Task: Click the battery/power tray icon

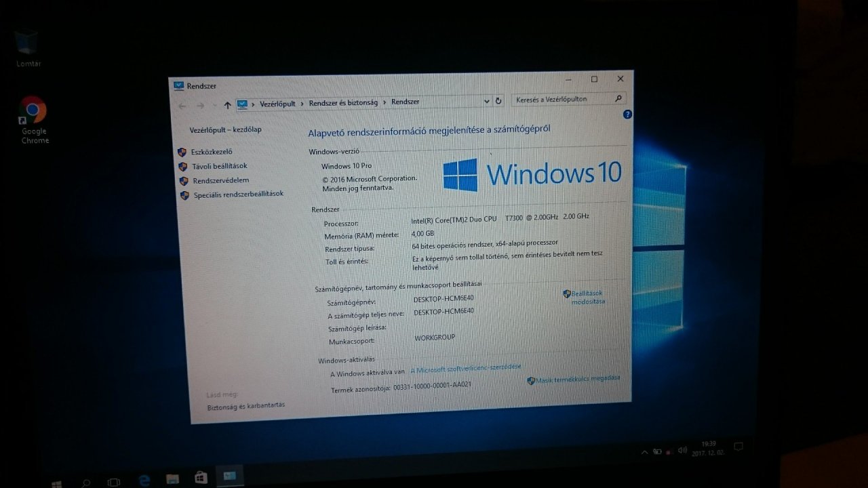Action: click(657, 451)
